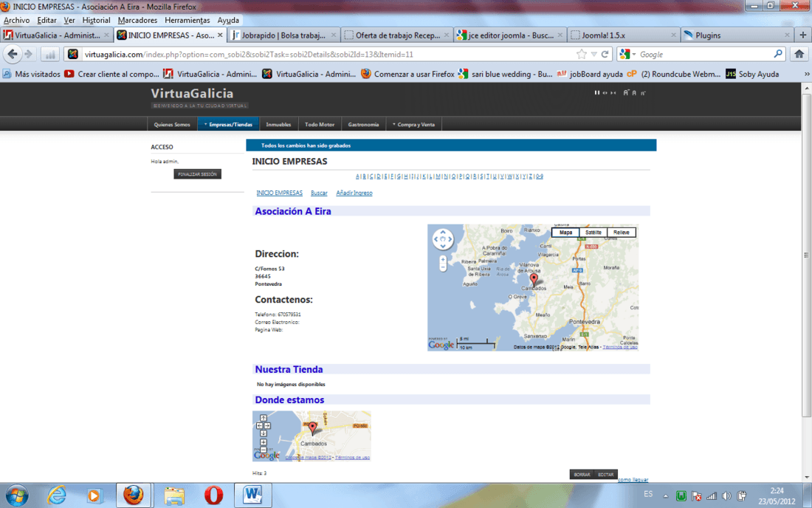Zoom in on the small Cambados map
This screenshot has height=508, width=812.
pyautogui.click(x=263, y=442)
